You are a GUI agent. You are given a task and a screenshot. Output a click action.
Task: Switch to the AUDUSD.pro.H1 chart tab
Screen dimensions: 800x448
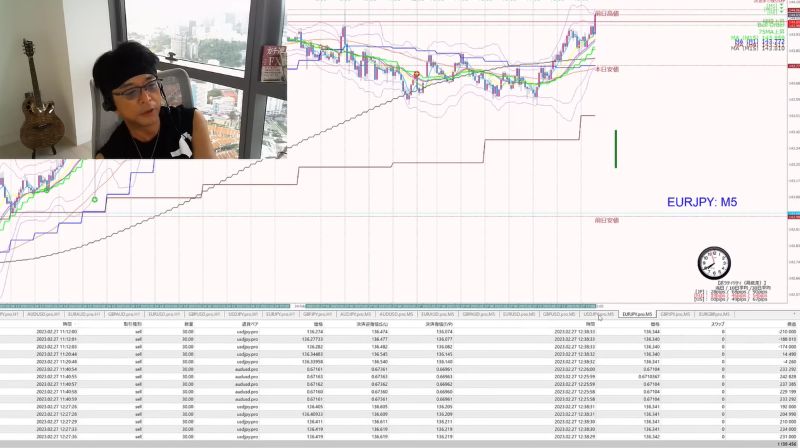[43, 314]
